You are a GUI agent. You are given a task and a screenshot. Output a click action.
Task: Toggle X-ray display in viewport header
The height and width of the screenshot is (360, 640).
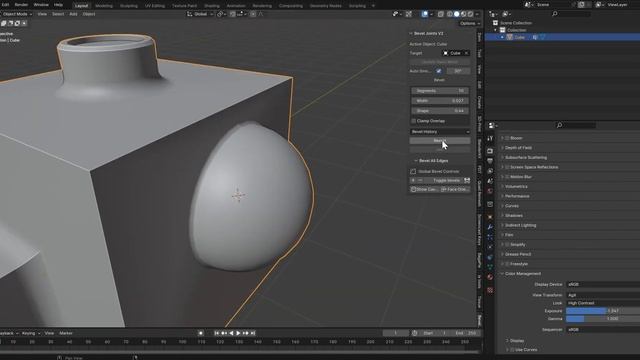441,14
